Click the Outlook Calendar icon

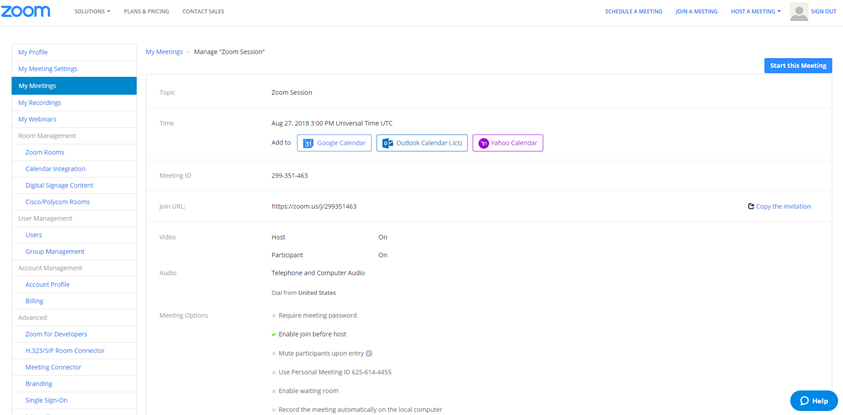tap(388, 143)
